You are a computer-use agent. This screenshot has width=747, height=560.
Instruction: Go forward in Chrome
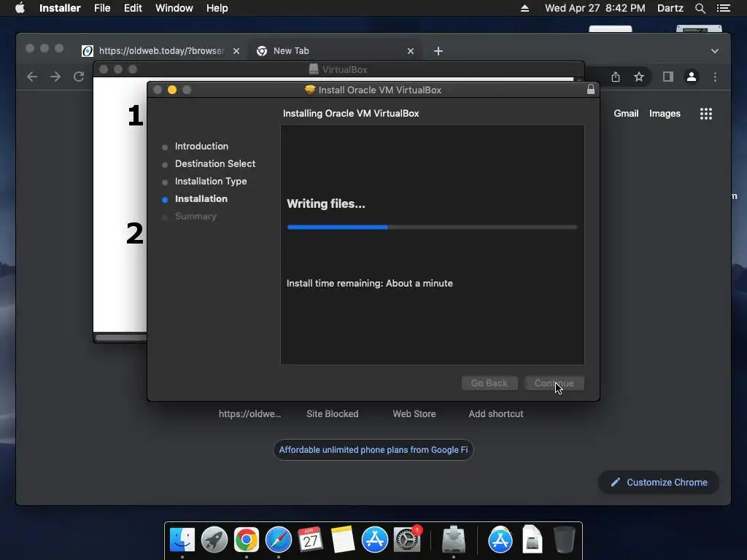55,77
